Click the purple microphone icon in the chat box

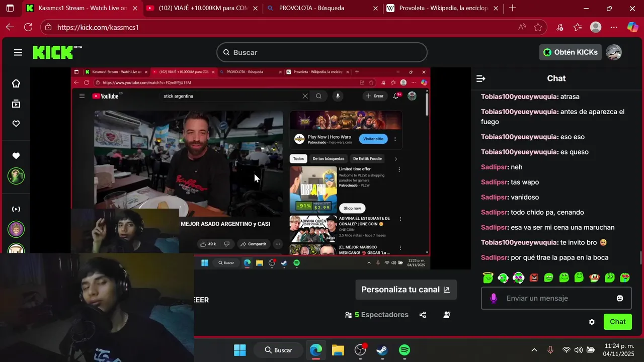[494, 298]
